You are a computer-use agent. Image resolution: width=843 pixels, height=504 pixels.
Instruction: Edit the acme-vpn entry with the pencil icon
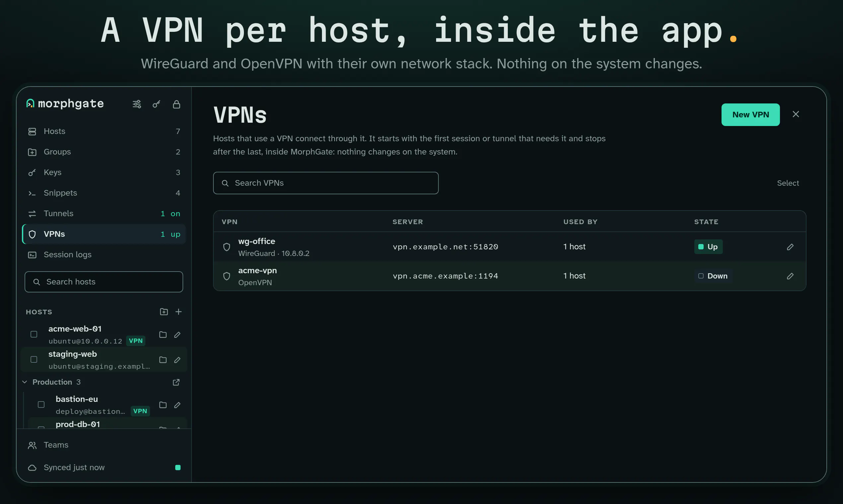coord(790,276)
